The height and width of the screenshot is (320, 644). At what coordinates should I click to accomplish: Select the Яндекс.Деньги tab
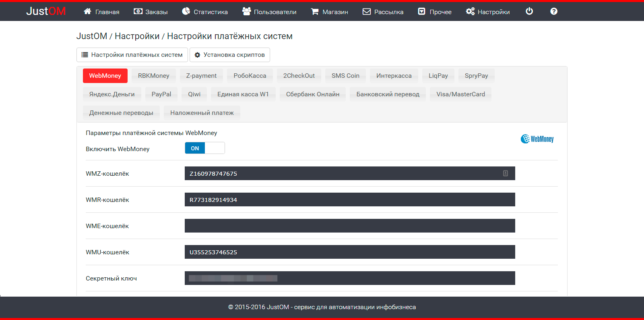tap(112, 94)
